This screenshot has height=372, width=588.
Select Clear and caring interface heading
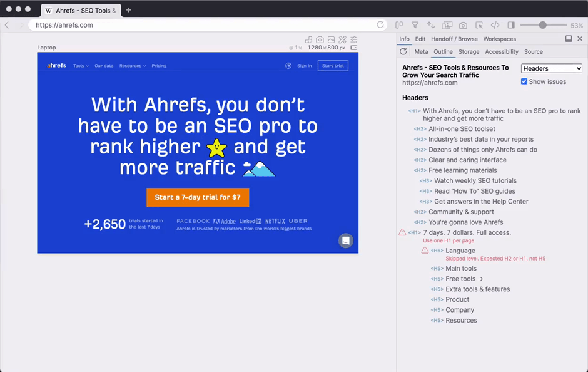(468, 160)
